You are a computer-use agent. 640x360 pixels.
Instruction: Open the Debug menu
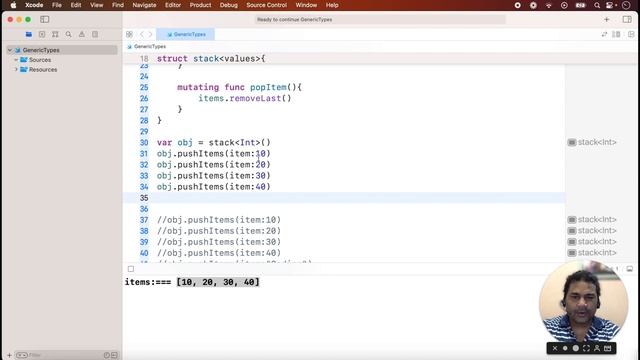click(229, 5)
